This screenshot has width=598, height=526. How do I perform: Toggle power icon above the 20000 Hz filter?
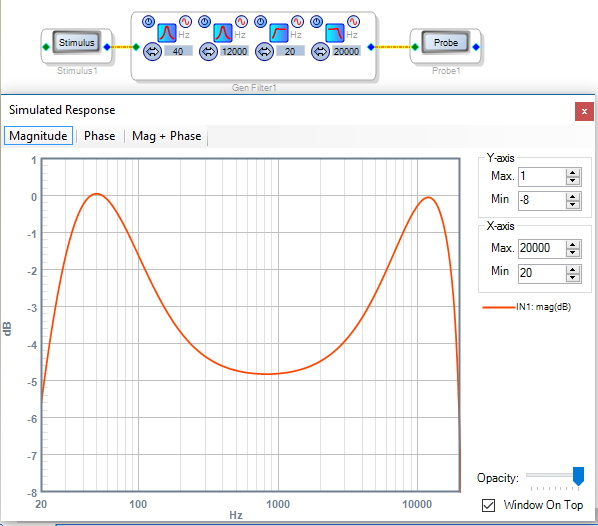pos(317,21)
